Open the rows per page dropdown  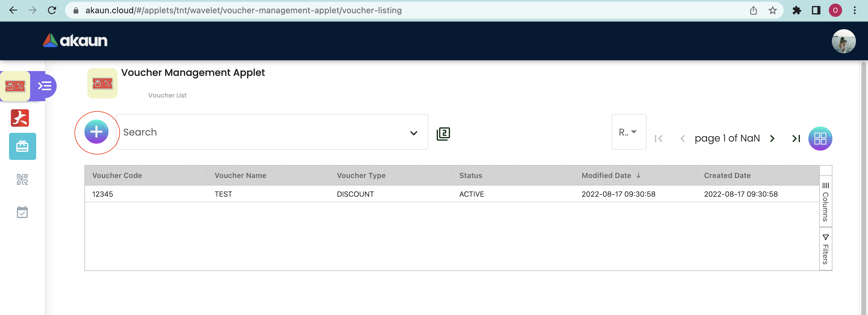tap(628, 132)
